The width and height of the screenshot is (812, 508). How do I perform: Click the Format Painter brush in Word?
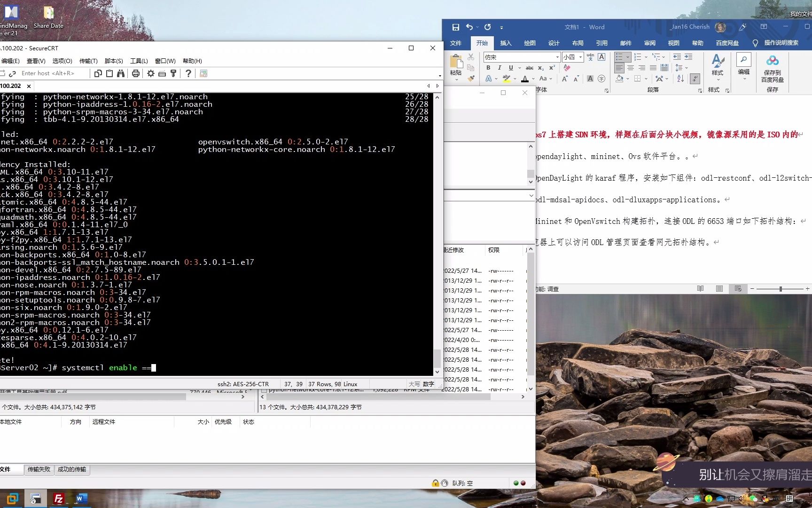point(471,79)
